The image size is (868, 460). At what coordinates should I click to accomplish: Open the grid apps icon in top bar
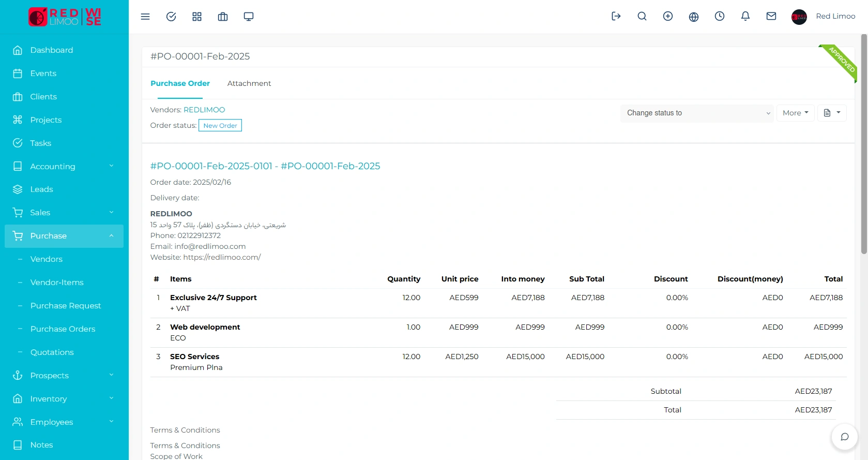tap(197, 17)
